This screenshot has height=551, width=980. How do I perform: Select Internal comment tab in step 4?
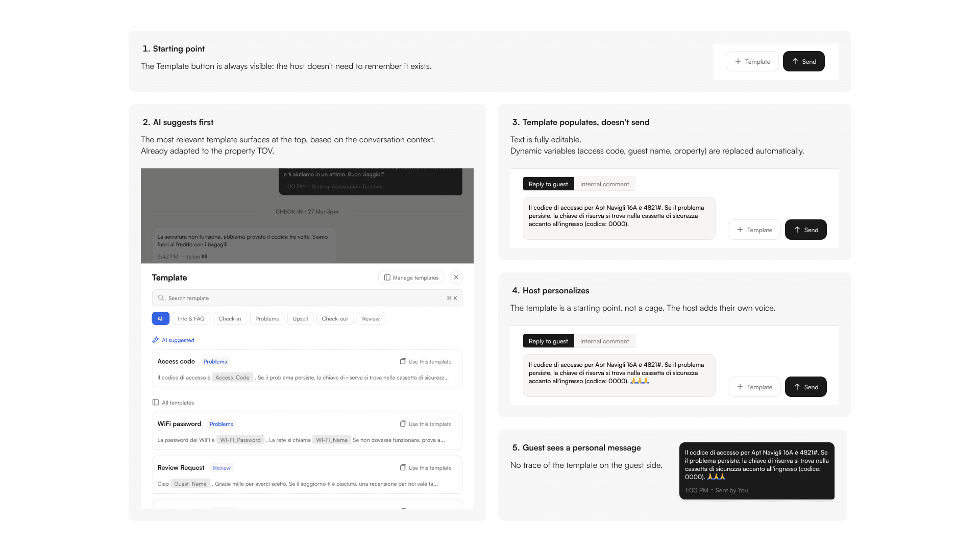(604, 341)
